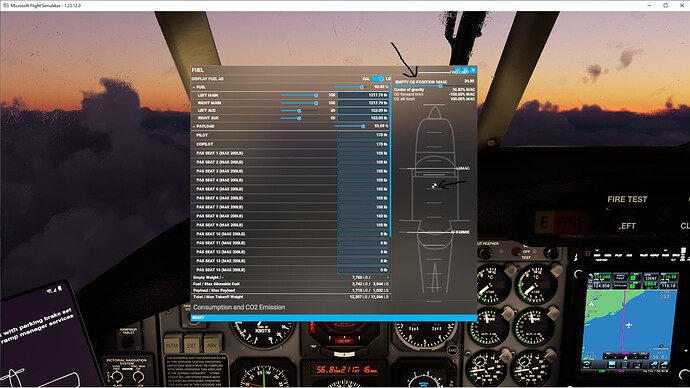Click the RESET button
The height and width of the screenshot is (388, 690).
click(334, 317)
